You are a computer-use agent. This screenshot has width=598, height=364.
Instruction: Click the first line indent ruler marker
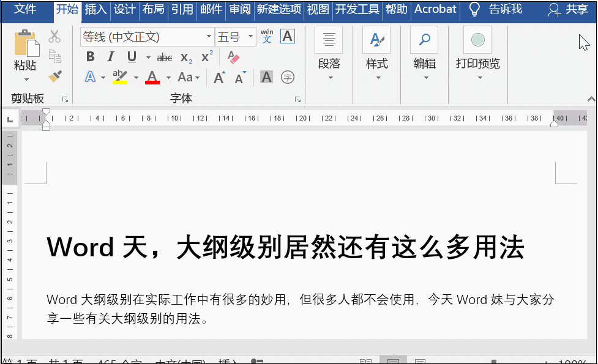coord(46,112)
